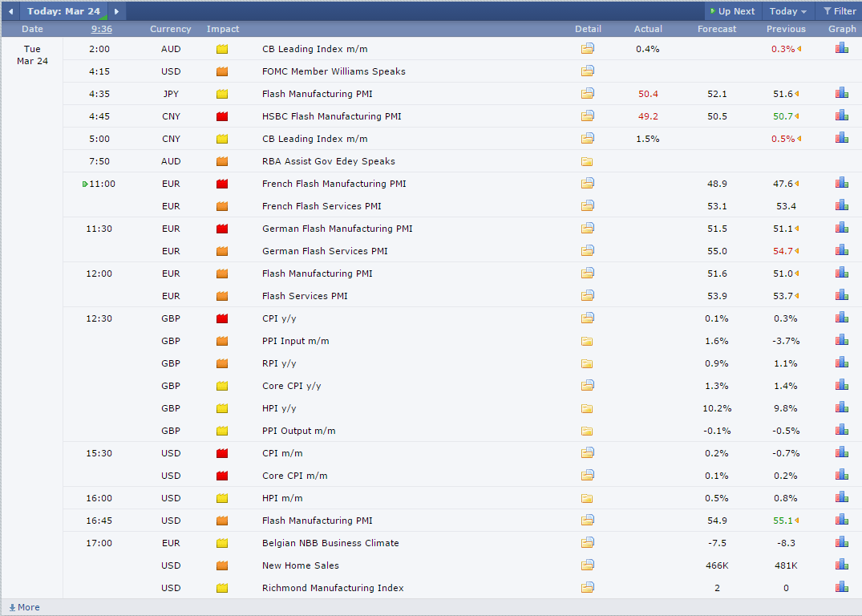The height and width of the screenshot is (616, 862).
Task: Jump to Up Next event
Action: pos(733,11)
